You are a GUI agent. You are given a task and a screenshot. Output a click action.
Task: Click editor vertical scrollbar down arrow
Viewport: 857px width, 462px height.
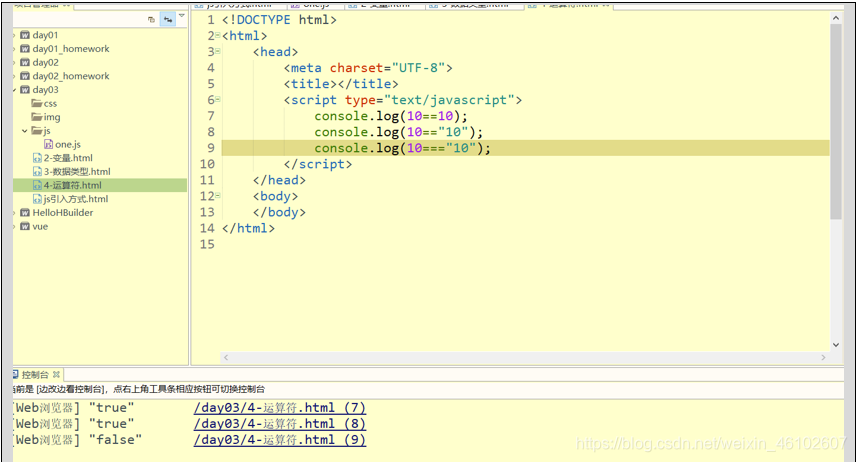click(836, 345)
